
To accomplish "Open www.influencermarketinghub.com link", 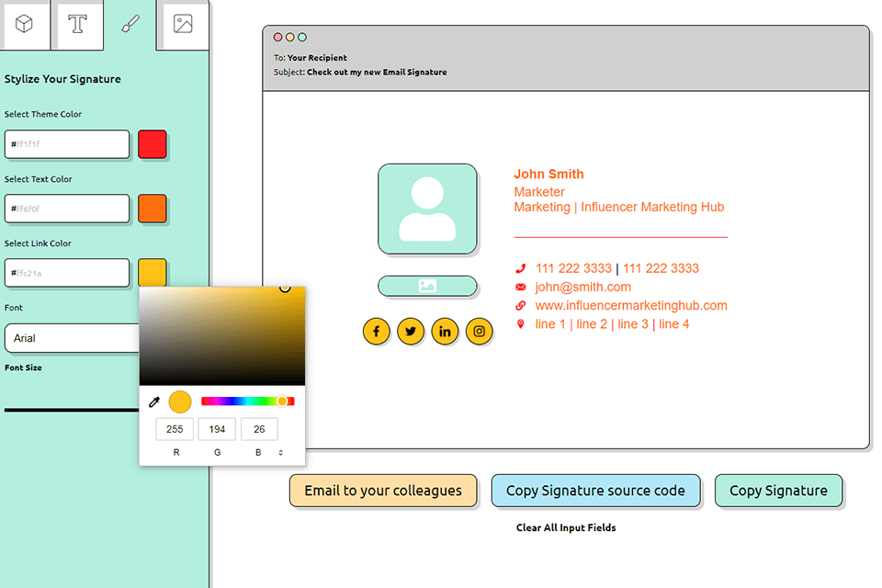I will tap(631, 306).
